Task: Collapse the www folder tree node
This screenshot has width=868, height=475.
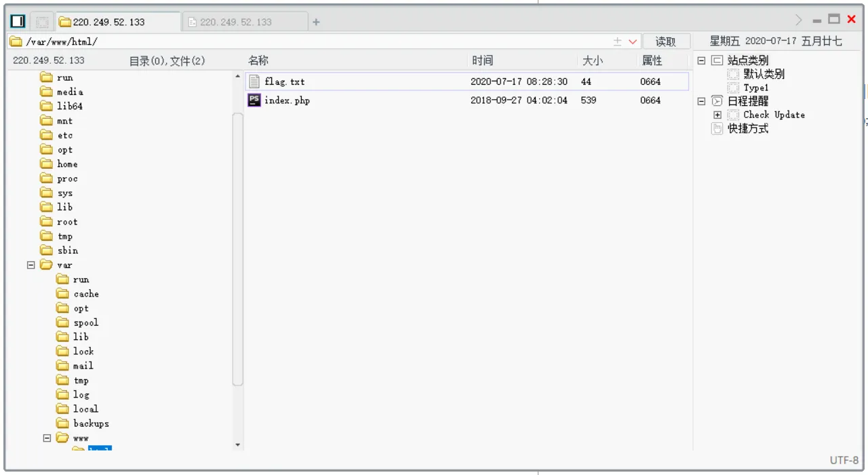Action: [47, 438]
